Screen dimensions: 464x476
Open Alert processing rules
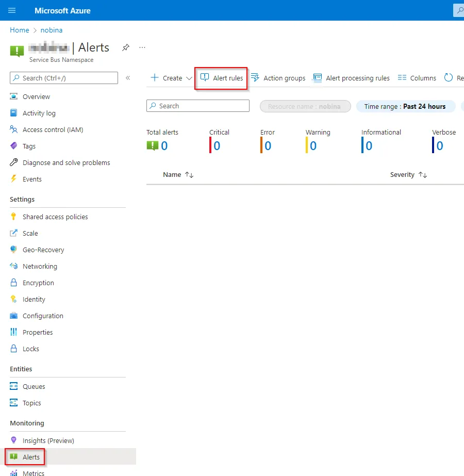click(352, 78)
